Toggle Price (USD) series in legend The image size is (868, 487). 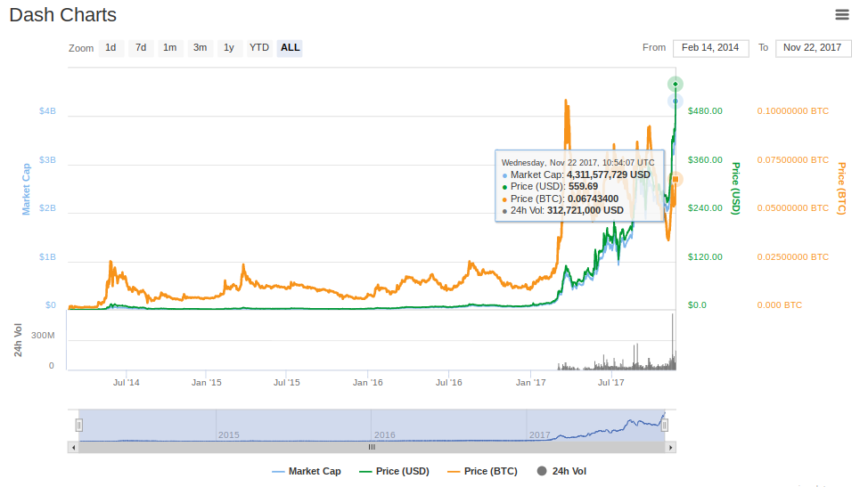pyautogui.click(x=394, y=472)
